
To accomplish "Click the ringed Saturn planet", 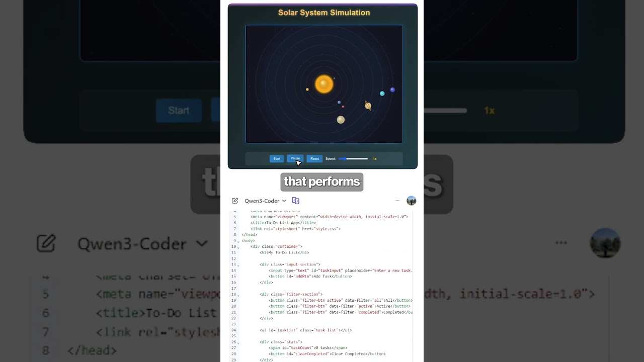I will [368, 106].
